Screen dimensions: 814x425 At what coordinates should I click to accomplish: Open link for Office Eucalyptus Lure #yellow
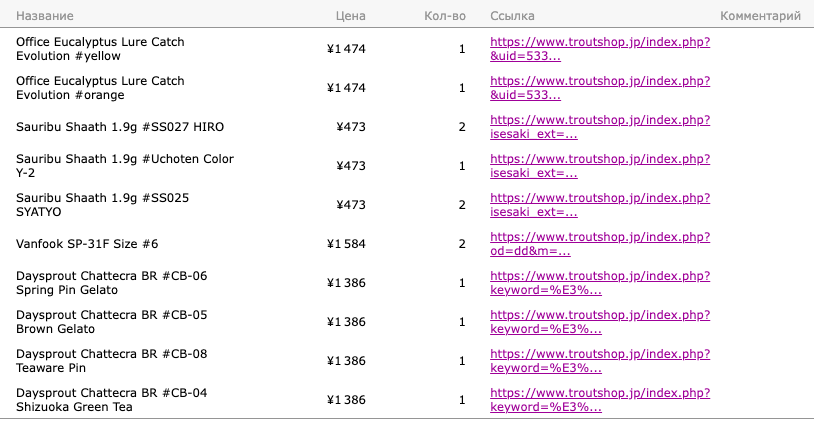point(600,49)
